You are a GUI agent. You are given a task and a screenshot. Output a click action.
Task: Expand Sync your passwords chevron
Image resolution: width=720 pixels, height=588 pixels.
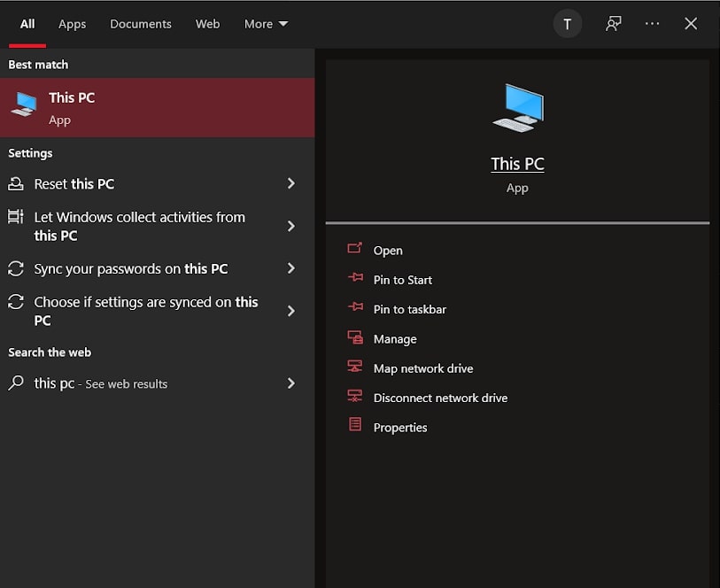point(291,268)
